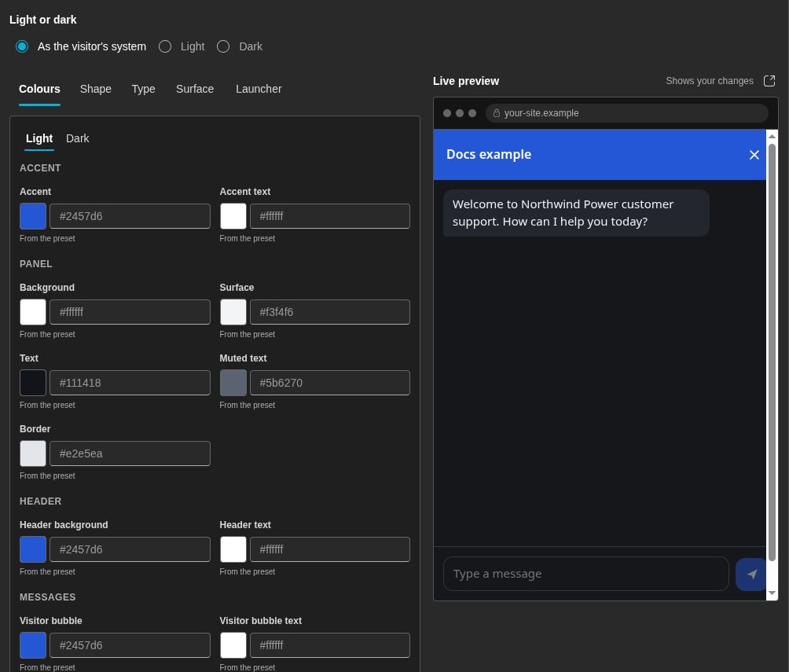Image resolution: width=789 pixels, height=672 pixels.
Task: Edit the Border hex field #e2e5ea
Action: 130,454
